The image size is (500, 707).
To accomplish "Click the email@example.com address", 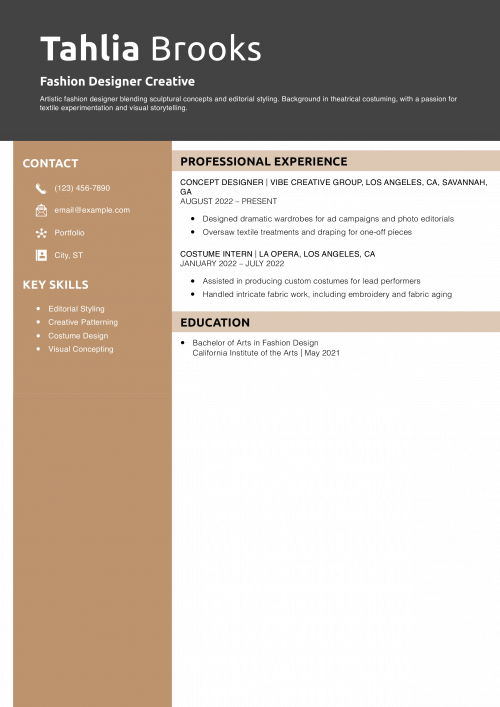I will (92, 210).
